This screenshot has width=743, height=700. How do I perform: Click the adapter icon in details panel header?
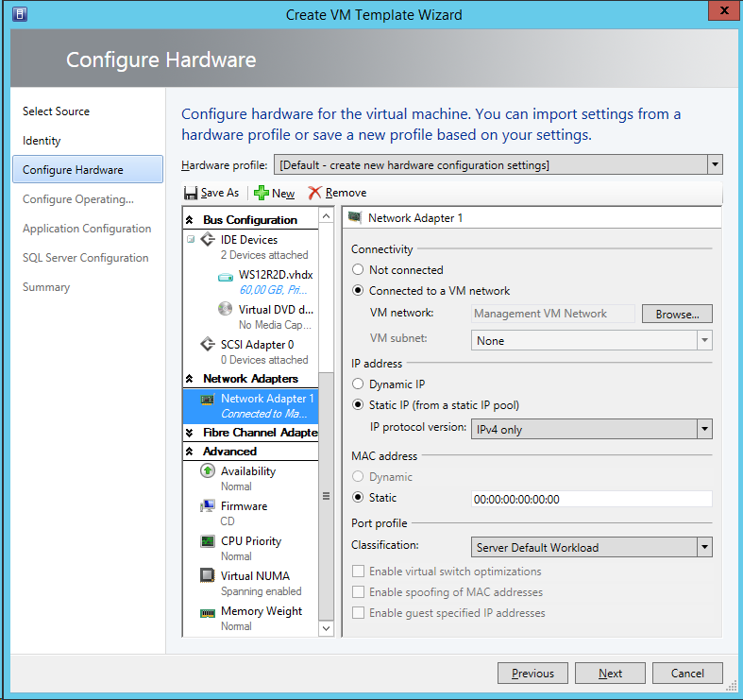[355, 217]
